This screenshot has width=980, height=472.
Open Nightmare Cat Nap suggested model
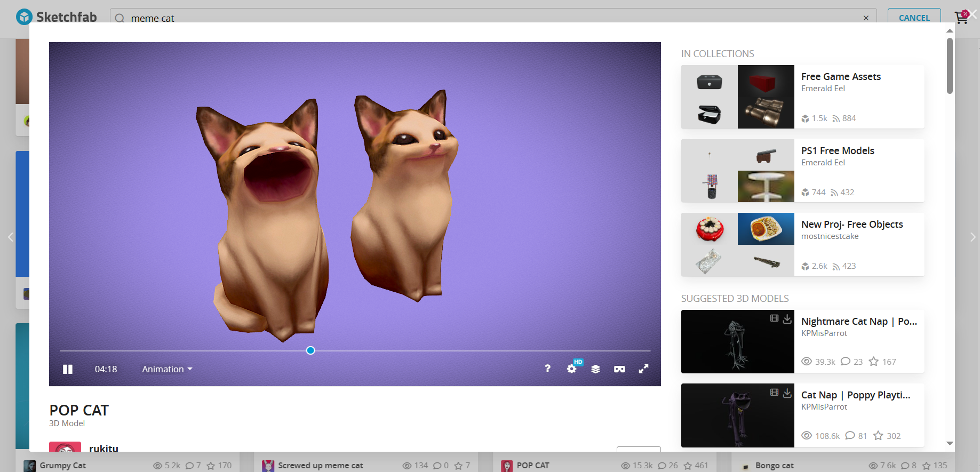click(859, 322)
